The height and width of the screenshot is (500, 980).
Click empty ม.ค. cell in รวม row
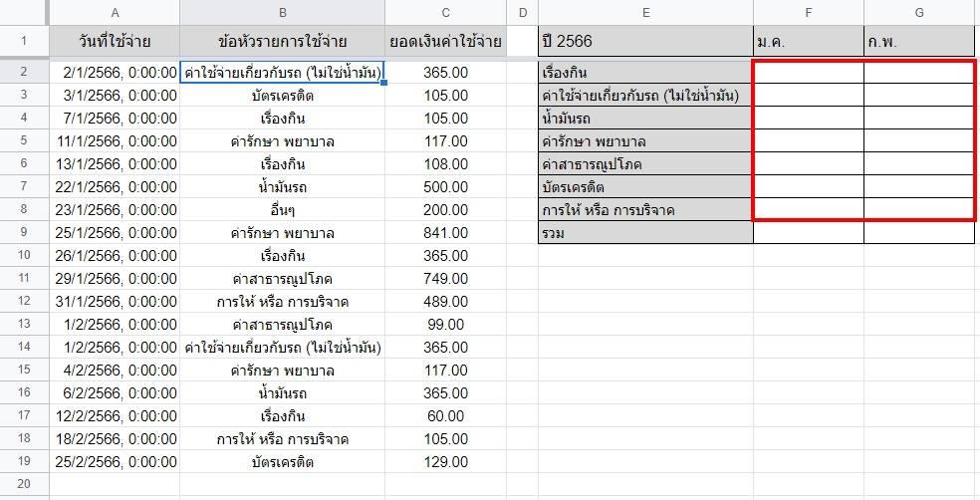tap(809, 232)
